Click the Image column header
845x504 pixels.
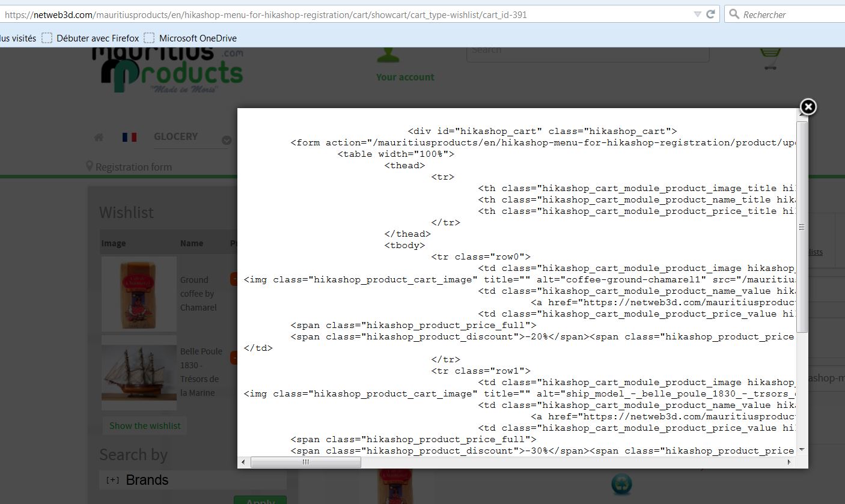(114, 243)
